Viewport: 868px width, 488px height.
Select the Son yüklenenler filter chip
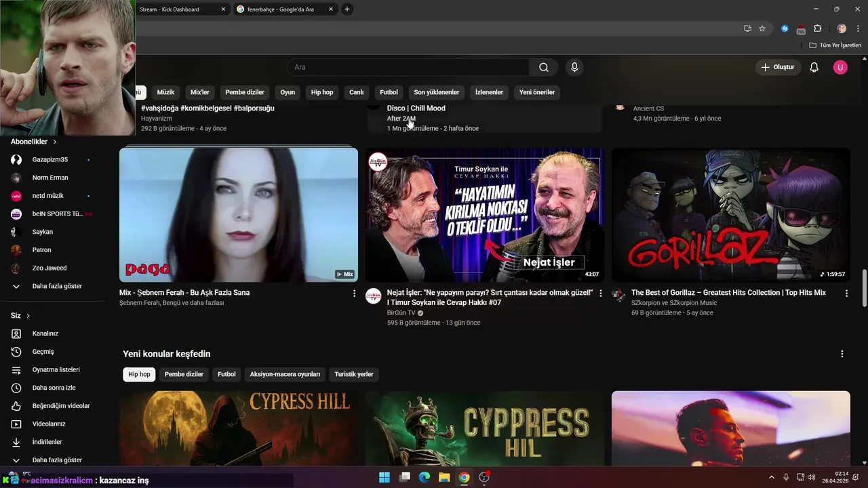click(x=437, y=92)
